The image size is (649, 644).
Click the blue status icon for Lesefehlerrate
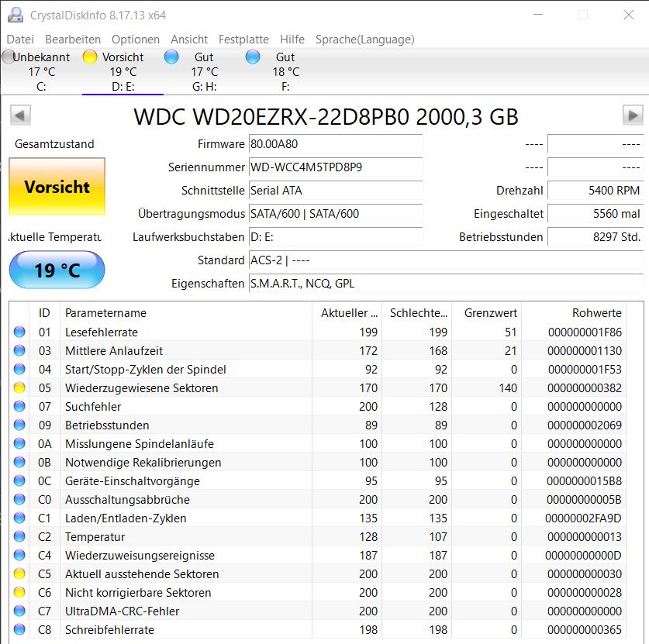tap(19, 332)
